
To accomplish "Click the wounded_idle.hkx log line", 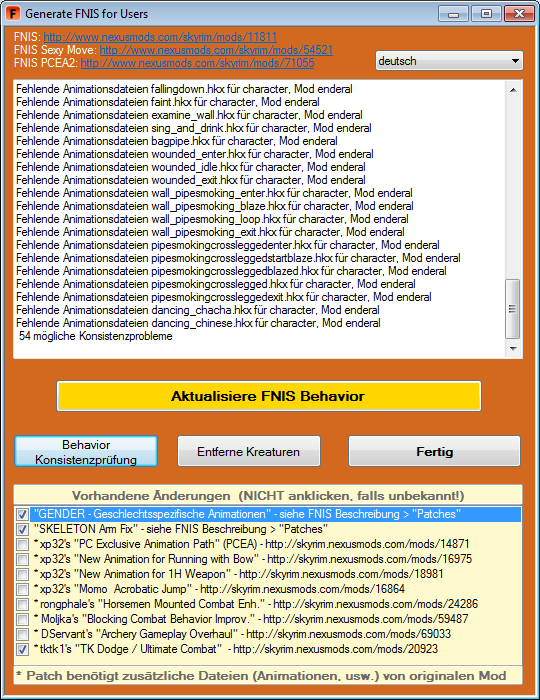I will pyautogui.click(x=191, y=167).
